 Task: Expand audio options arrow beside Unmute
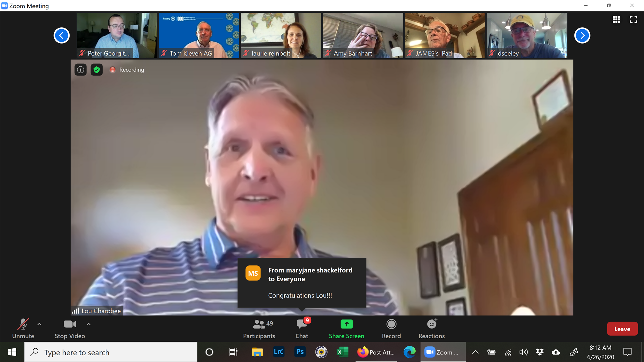pyautogui.click(x=39, y=324)
